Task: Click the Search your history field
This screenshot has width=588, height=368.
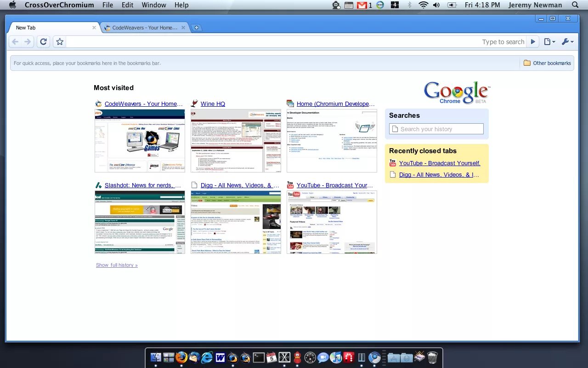Action: click(436, 129)
